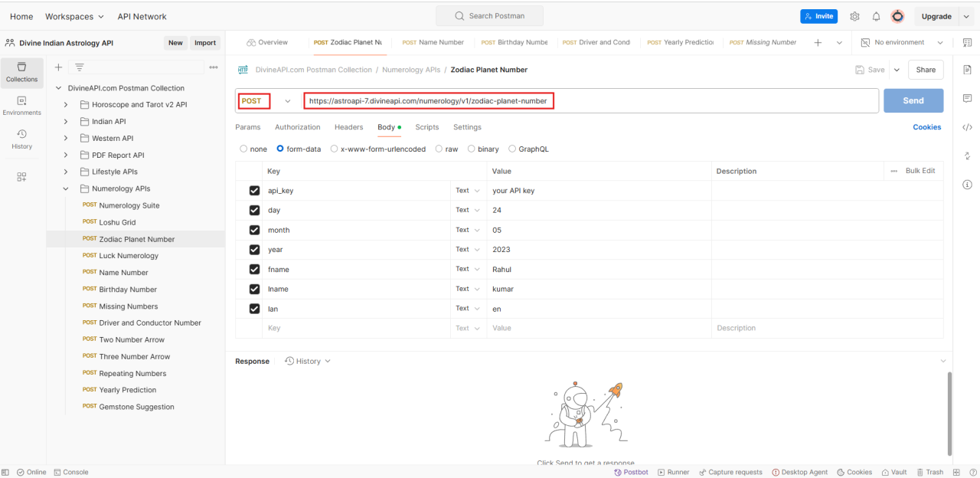Open the notifications bell
The image size is (980, 478).
coord(876,16)
